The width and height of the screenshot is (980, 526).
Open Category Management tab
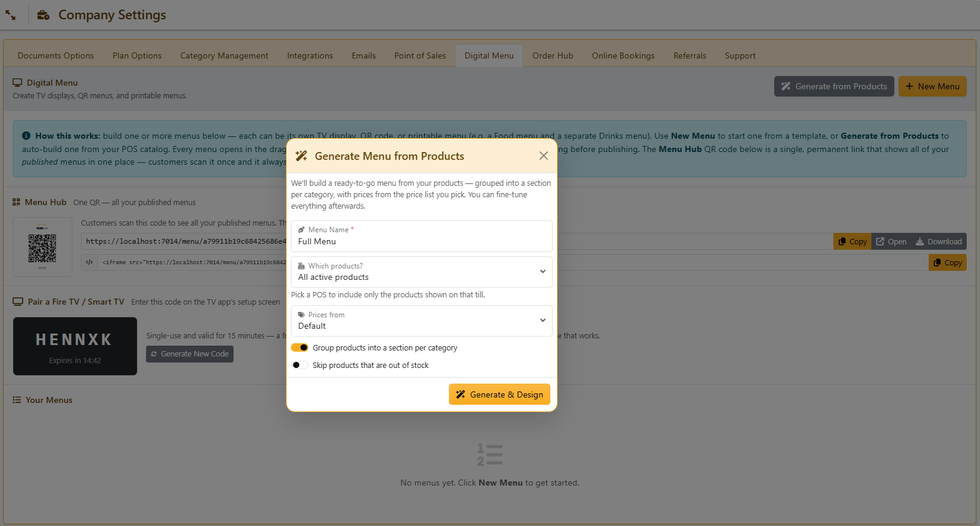(x=224, y=55)
